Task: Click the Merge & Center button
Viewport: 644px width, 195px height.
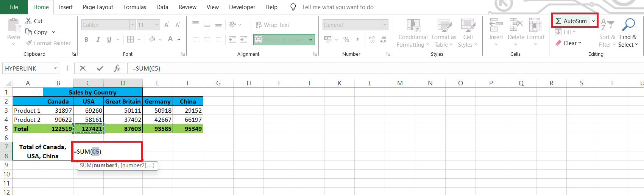Action: tap(281, 39)
